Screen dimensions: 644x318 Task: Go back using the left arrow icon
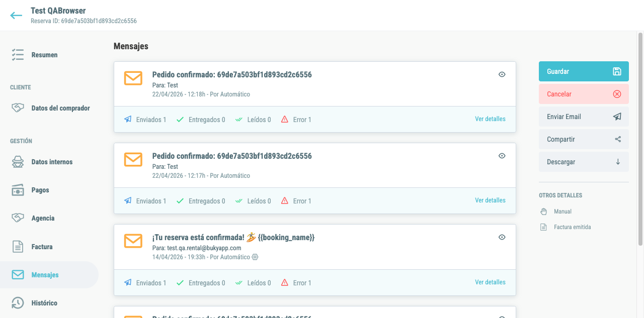[16, 15]
